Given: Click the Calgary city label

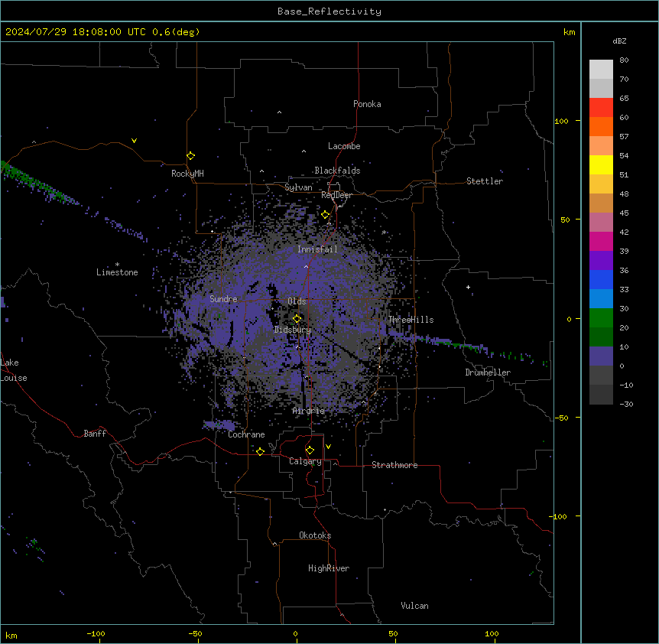Looking at the screenshot, I should [x=305, y=461].
